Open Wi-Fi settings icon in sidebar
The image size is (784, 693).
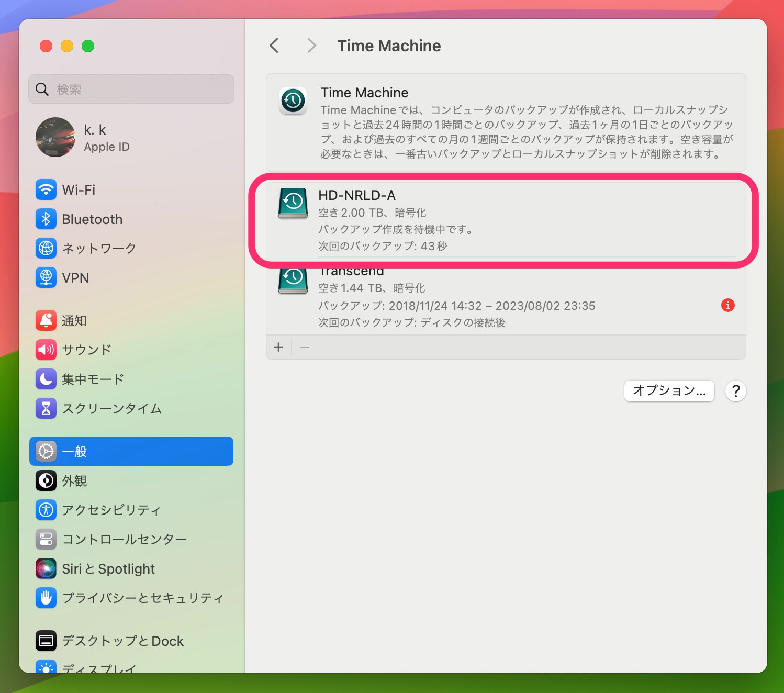point(46,189)
